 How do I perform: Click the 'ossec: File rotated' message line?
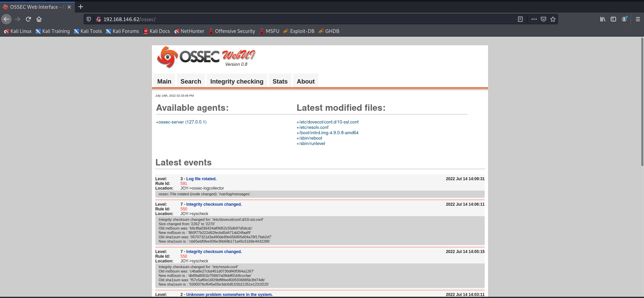click(205, 194)
